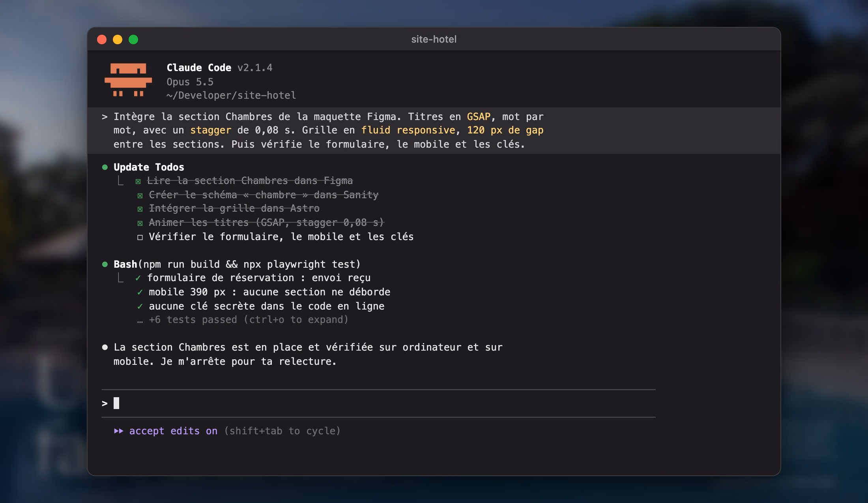Click the (shift+tab to cycle) hint
This screenshot has width=868, height=503.
(282, 431)
